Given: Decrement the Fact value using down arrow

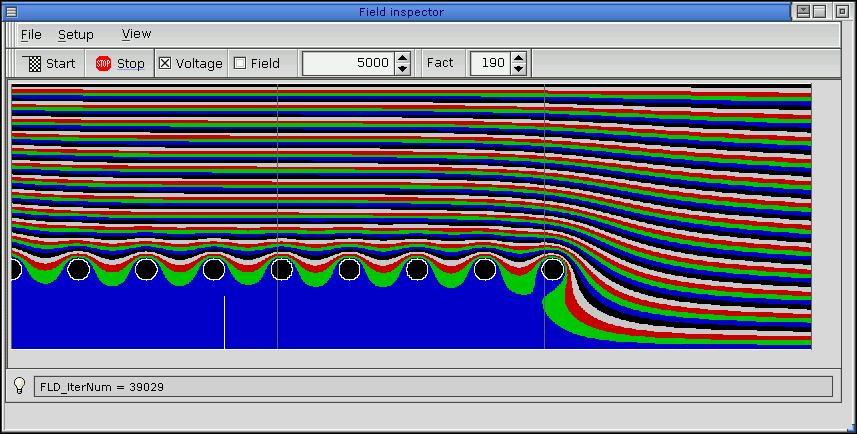Looking at the screenshot, I should point(518,69).
